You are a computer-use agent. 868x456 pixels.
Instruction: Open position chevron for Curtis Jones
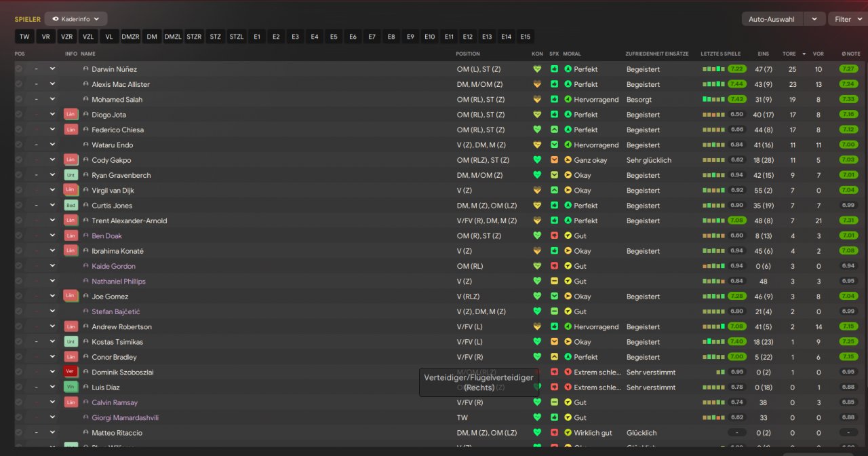tap(52, 206)
